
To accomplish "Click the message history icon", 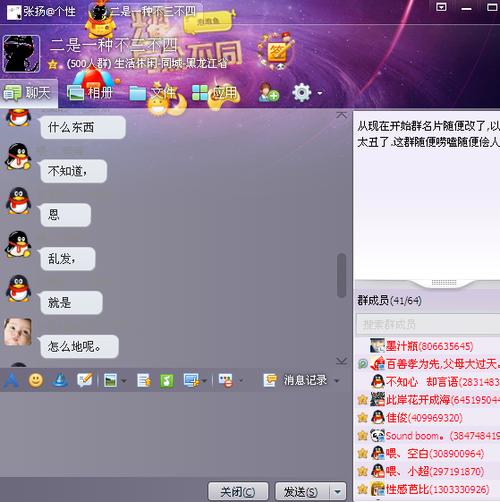I will 269,380.
